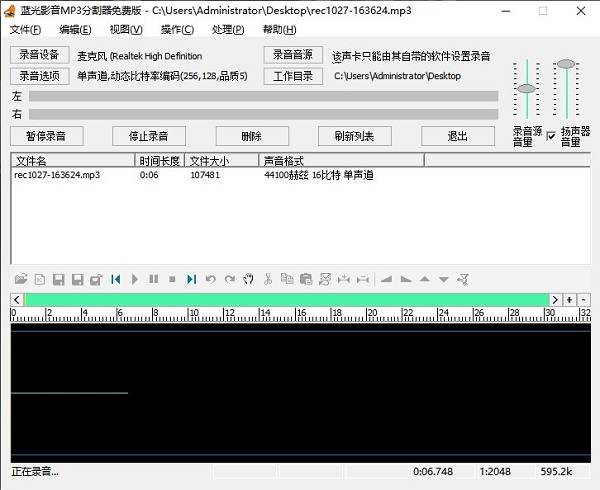Jump to start with skip-back icon
This screenshot has height=490, width=600.
pyautogui.click(x=116, y=279)
